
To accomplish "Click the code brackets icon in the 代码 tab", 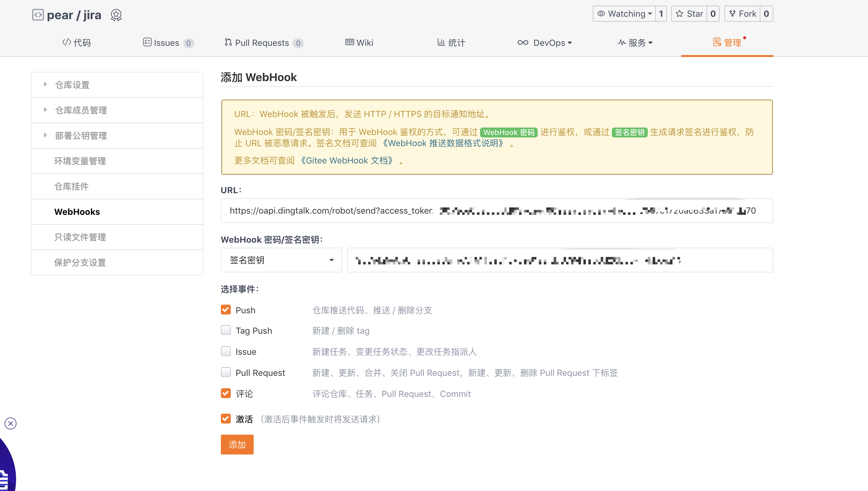I will (x=67, y=42).
